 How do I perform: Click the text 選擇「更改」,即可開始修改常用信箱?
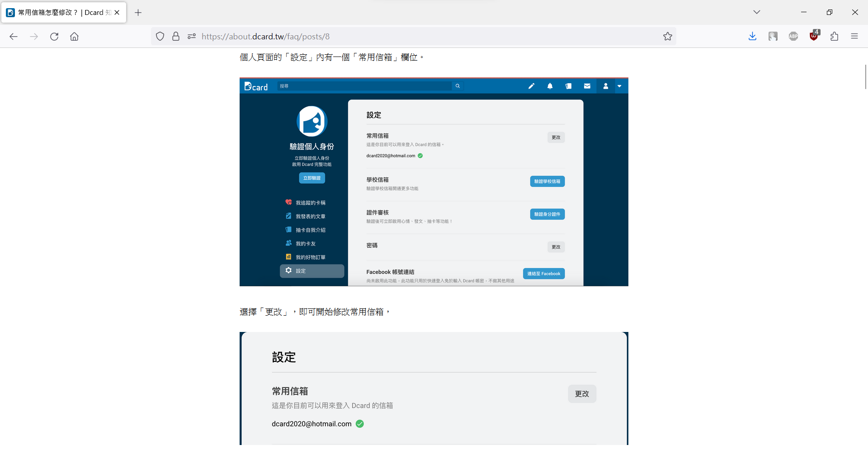(315, 312)
